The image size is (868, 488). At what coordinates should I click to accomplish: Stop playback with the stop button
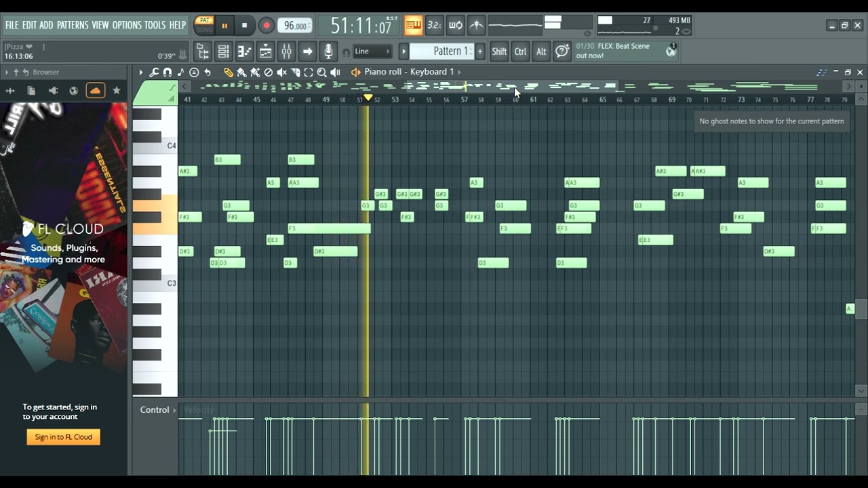[245, 26]
